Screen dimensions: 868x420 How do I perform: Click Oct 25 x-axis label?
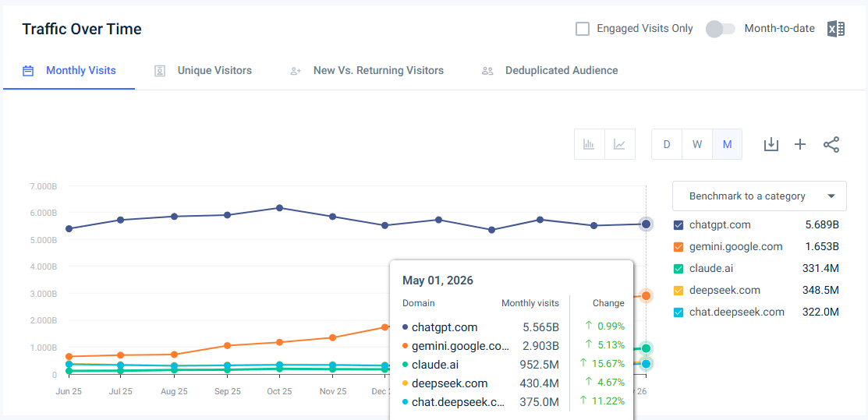point(279,391)
